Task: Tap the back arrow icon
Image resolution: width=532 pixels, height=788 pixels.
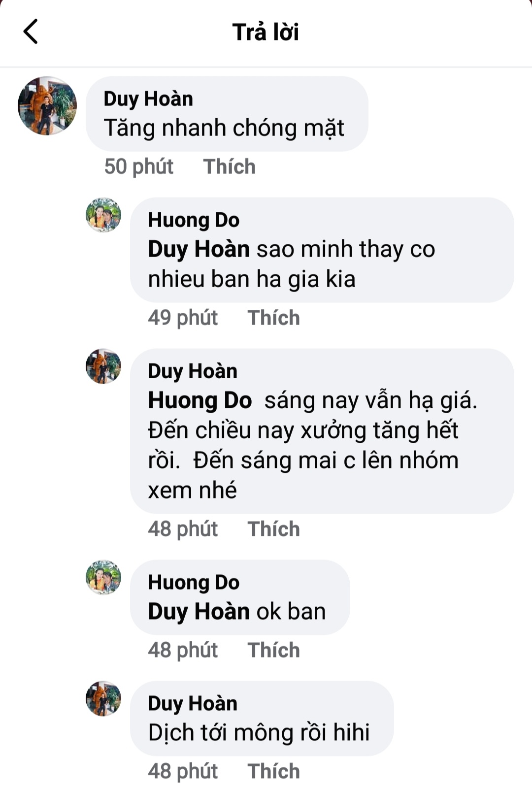Action: point(31,32)
